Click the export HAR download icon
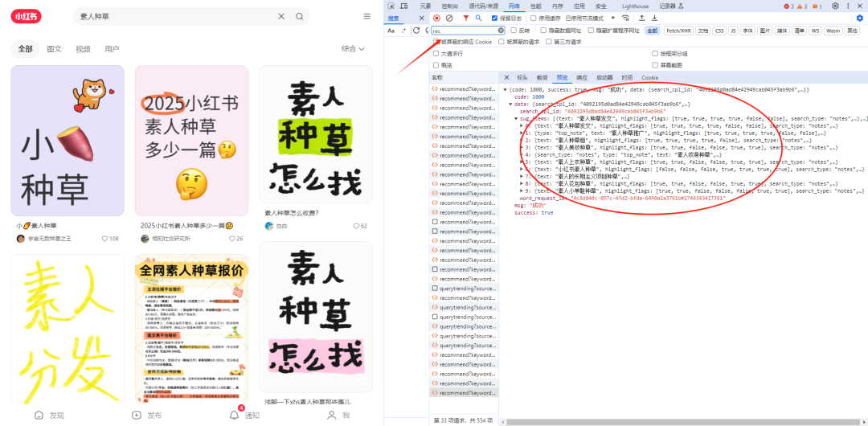Screen dimensions: 868x426 pyautogui.click(x=654, y=18)
